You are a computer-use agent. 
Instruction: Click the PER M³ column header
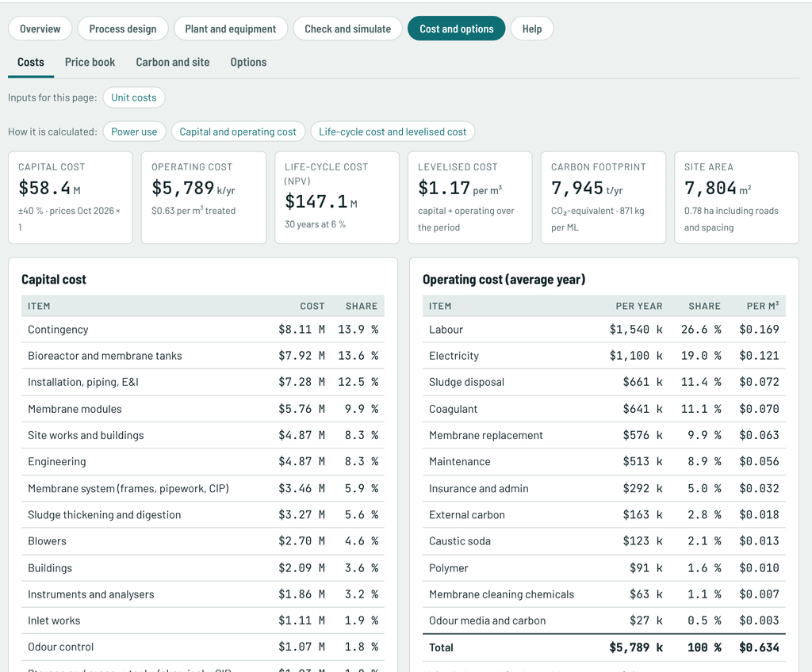tap(763, 306)
